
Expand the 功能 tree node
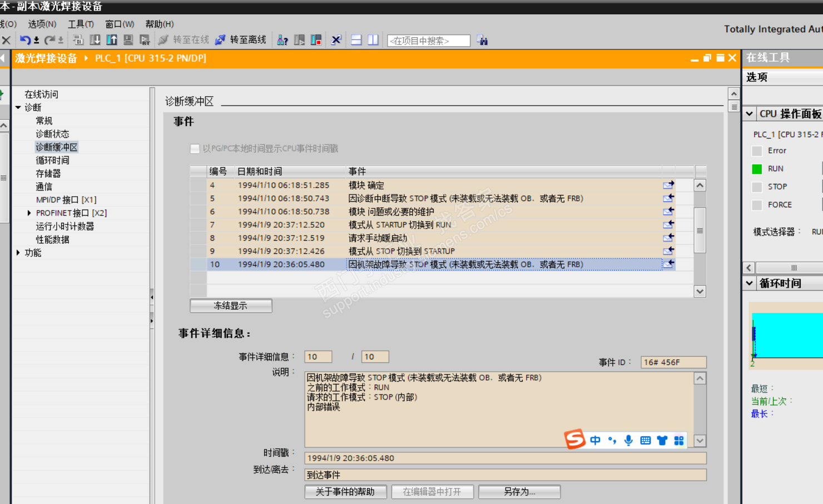18,253
